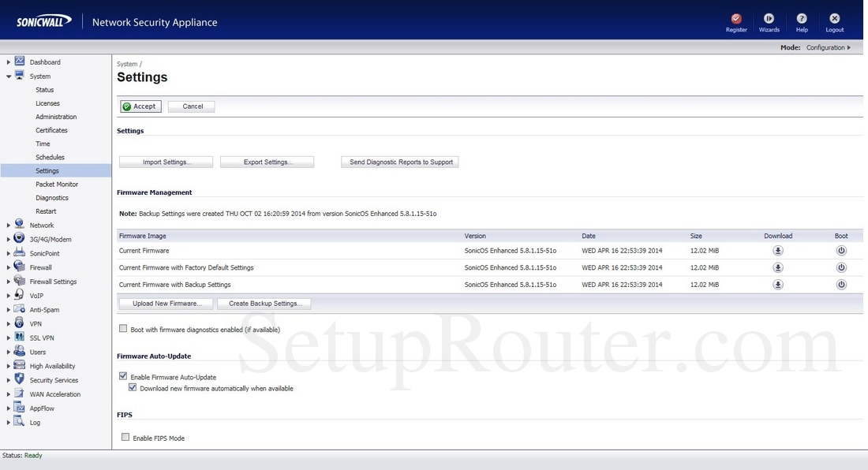868x470 pixels.
Task: Open the Wizards icon
Action: (x=769, y=19)
